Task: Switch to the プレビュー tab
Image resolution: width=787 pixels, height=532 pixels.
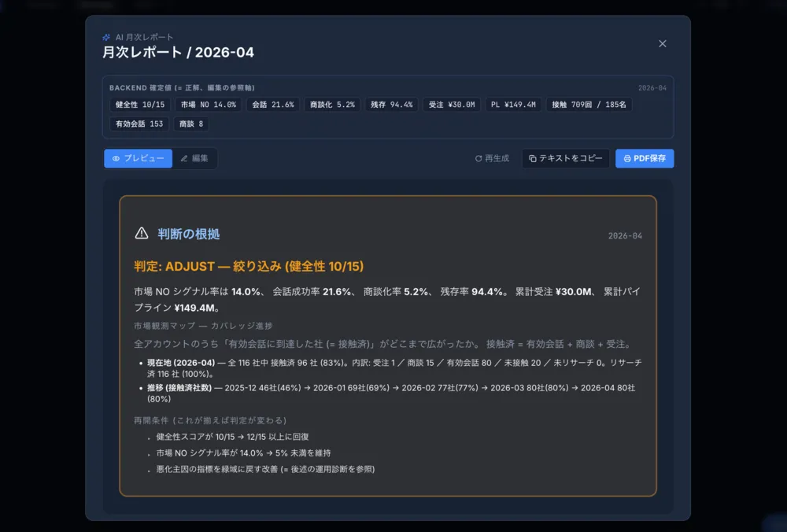Action: [138, 158]
